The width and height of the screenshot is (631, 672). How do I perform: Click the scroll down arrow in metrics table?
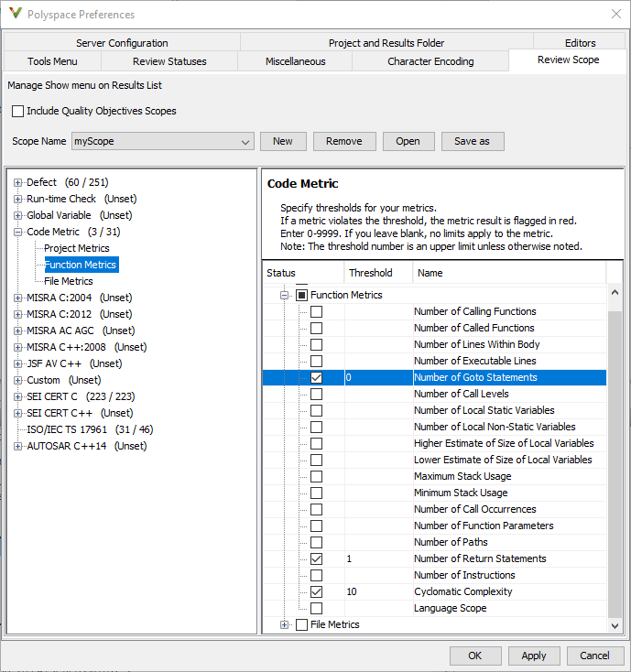615,625
